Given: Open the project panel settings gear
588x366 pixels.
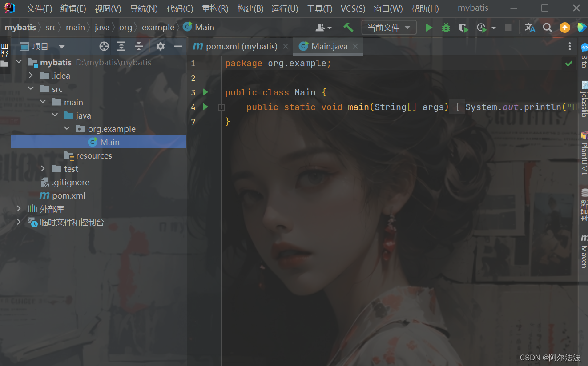Looking at the screenshot, I should point(160,46).
